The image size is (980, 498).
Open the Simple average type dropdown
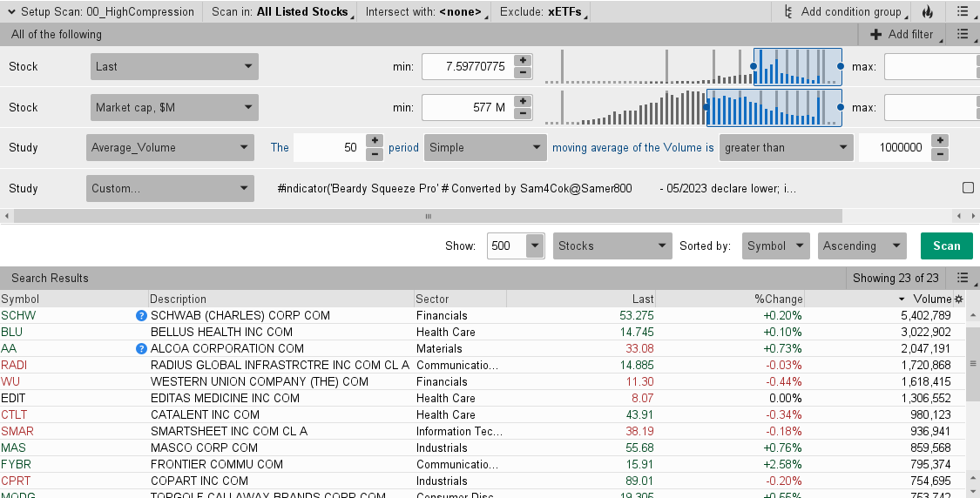point(485,147)
